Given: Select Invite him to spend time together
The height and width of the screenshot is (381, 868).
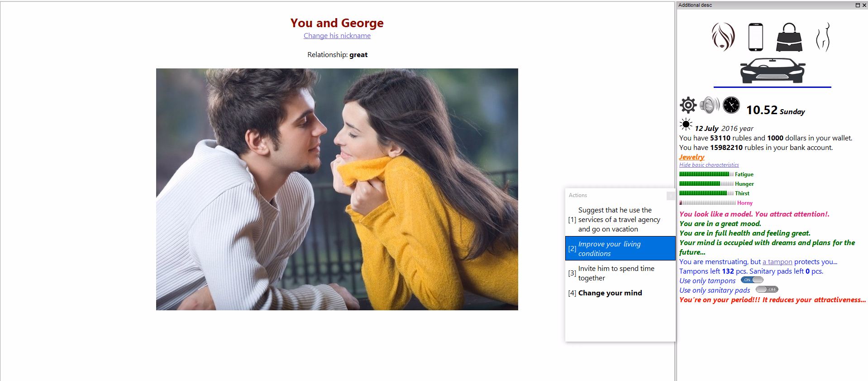Looking at the screenshot, I should (x=616, y=273).
